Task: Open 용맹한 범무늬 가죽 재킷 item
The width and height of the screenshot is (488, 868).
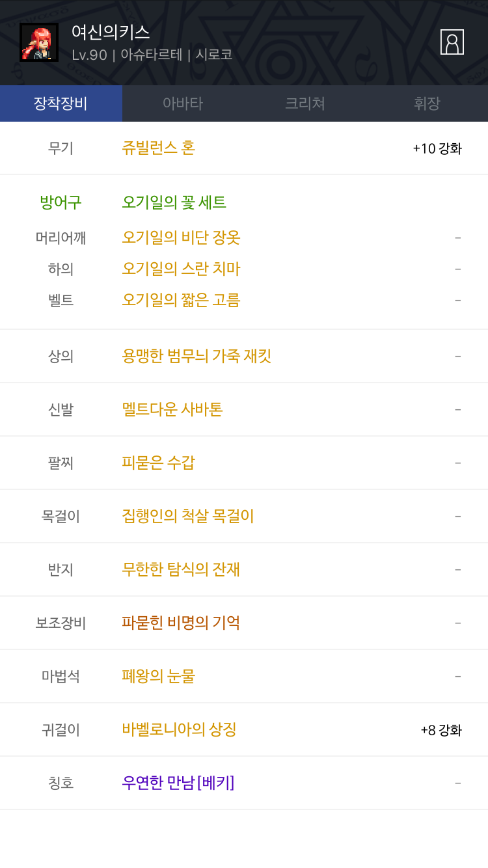Action: (197, 356)
